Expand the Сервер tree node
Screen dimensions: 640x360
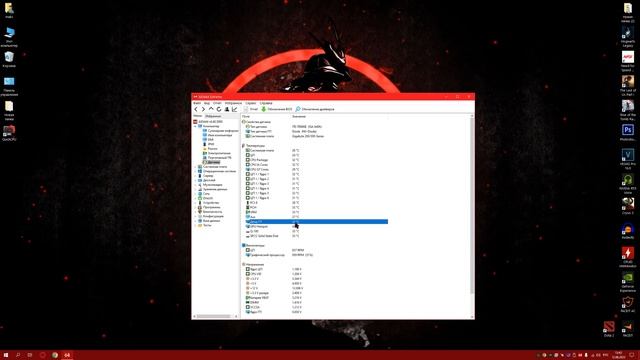click(195, 176)
